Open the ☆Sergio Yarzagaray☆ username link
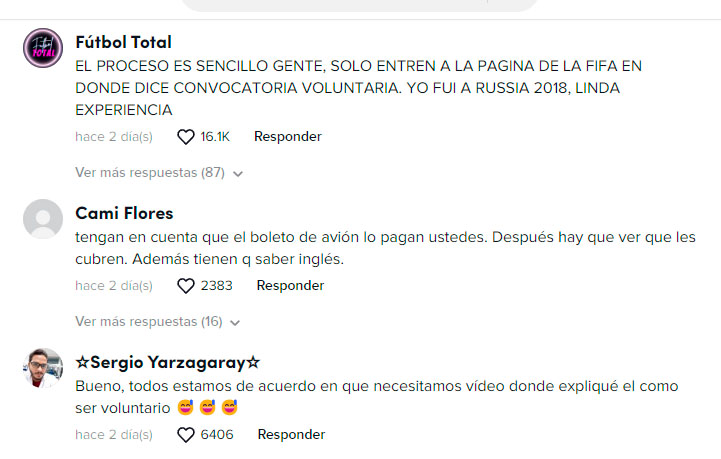 point(167,362)
